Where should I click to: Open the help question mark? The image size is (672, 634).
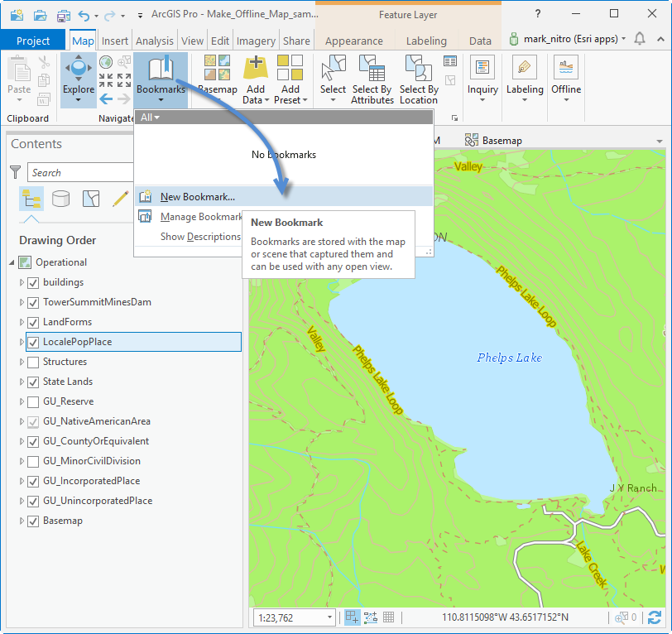[x=538, y=14]
